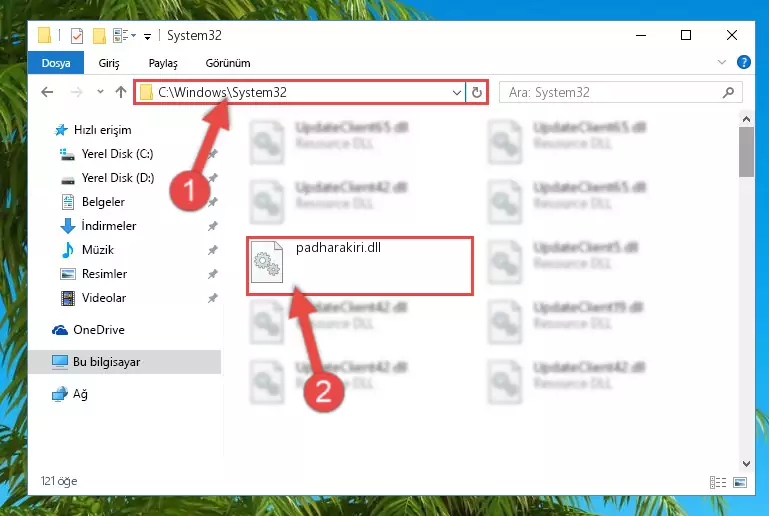Select Bu bilgisayar in the navigation pane
This screenshot has height=516, width=769.
tap(125, 362)
